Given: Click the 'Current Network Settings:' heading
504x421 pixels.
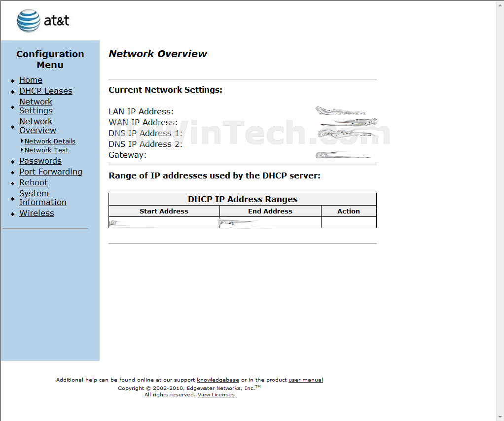Looking at the screenshot, I should [x=166, y=90].
